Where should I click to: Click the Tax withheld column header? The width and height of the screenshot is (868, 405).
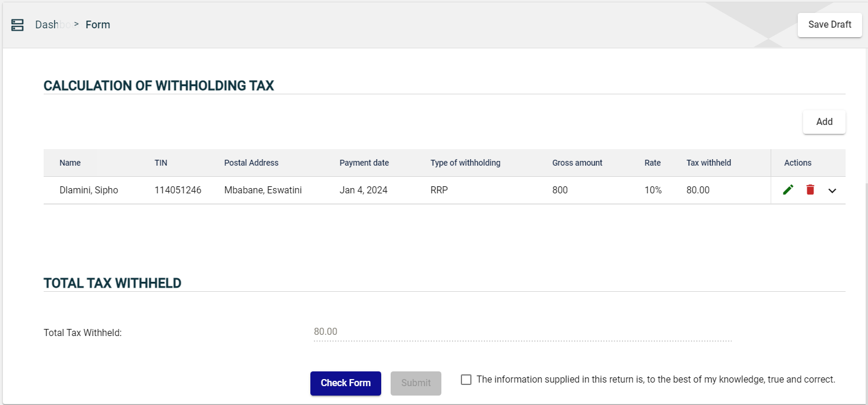pos(708,163)
